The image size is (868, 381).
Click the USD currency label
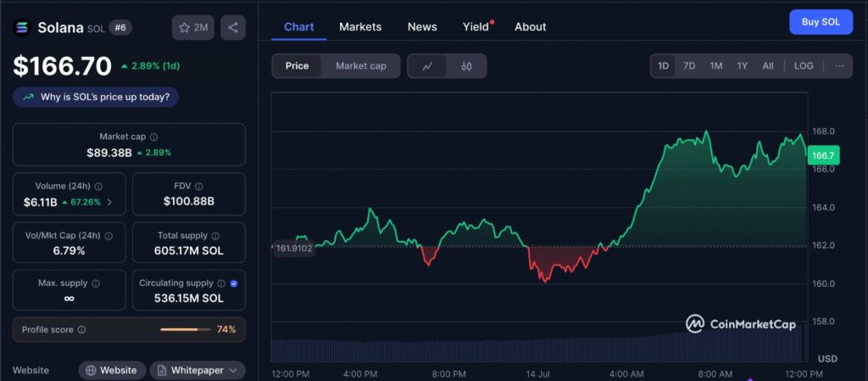[x=828, y=358]
